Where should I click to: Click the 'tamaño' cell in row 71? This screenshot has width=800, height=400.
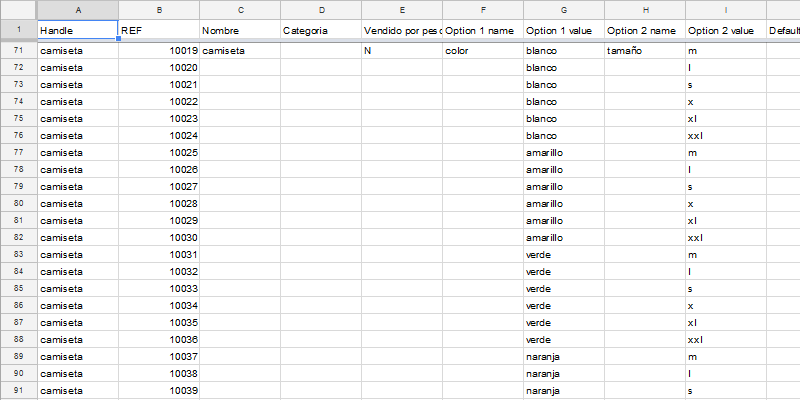645,51
